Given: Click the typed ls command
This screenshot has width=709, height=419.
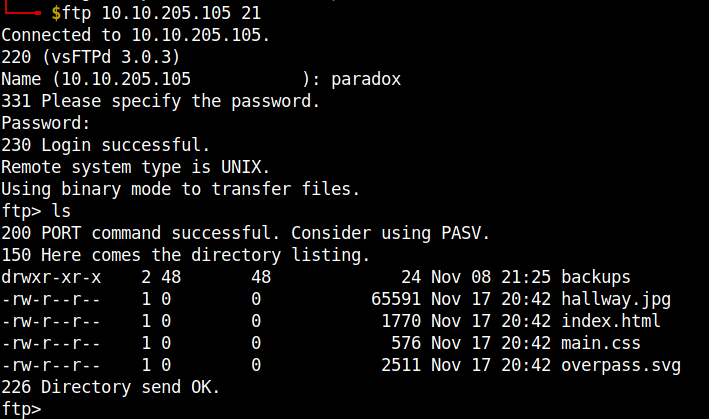Looking at the screenshot, I should click(x=61, y=211).
